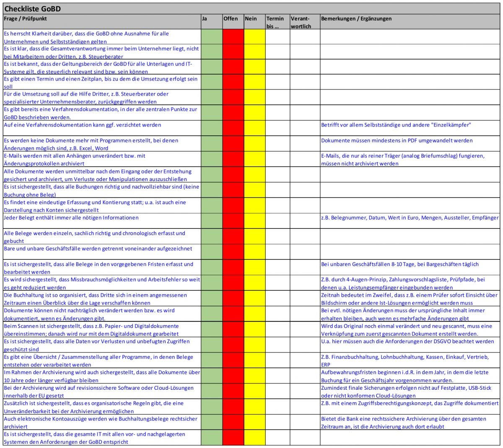Click the 'Frage / Prüfpunkt' column header

point(26,19)
